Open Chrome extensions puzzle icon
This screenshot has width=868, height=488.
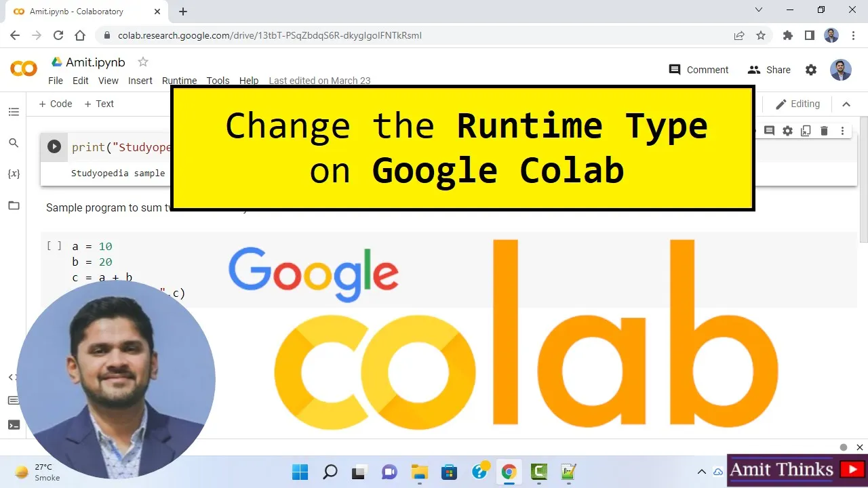coord(787,35)
